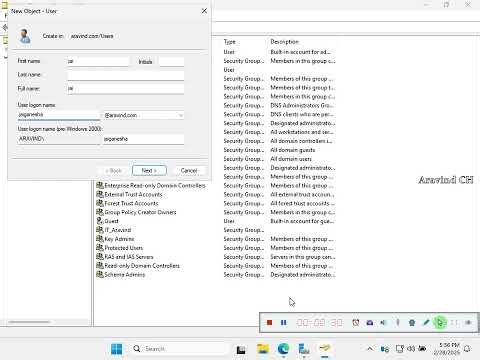Click the Key Admins group icon
This screenshot has width=480, height=360.
(100, 239)
